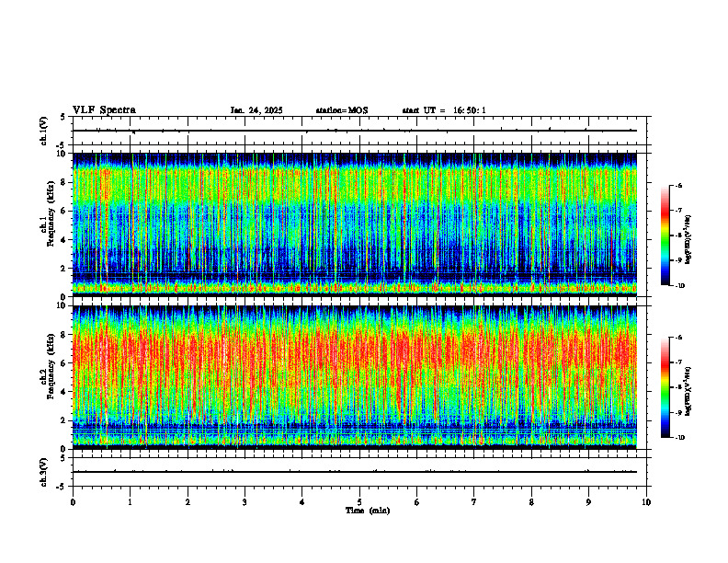Click time axis tick label "6"
Viewport: 728px width, 563px height.
[417, 502]
